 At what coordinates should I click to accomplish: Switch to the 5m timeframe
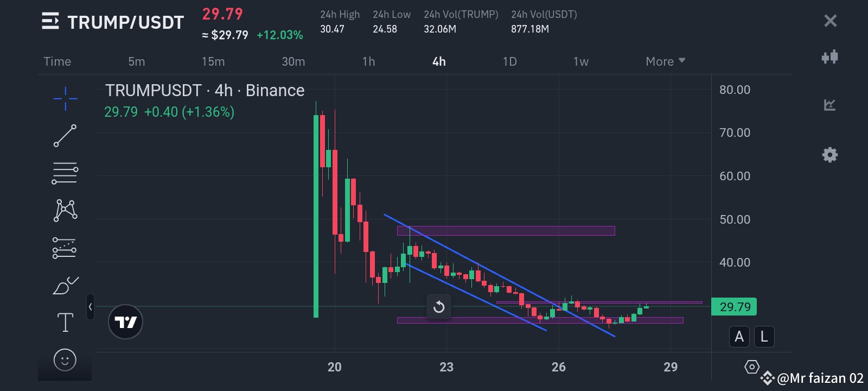click(x=137, y=61)
